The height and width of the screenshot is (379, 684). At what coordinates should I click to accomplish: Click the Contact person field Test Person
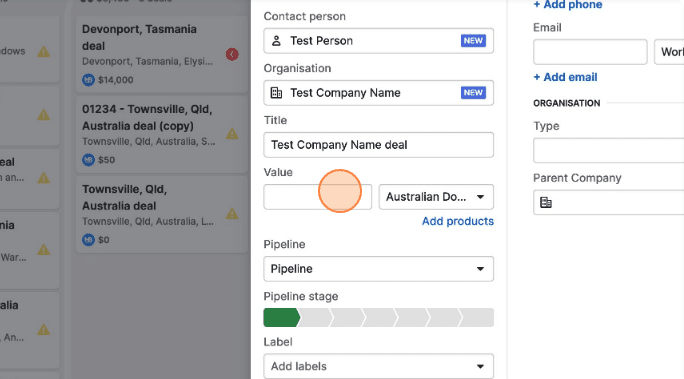coord(379,41)
